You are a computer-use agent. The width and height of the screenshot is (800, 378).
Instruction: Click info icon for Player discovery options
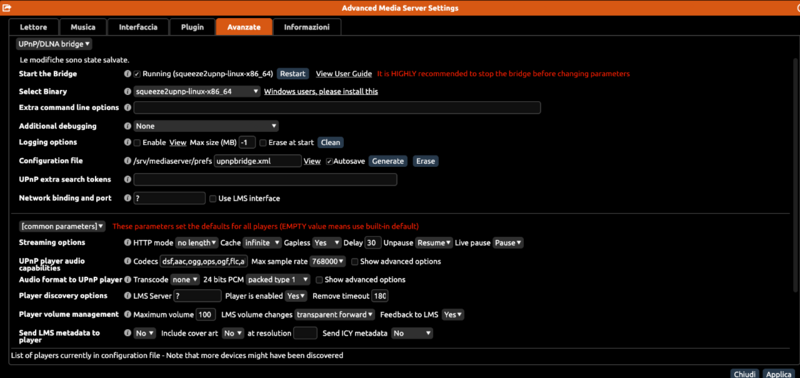(x=128, y=296)
